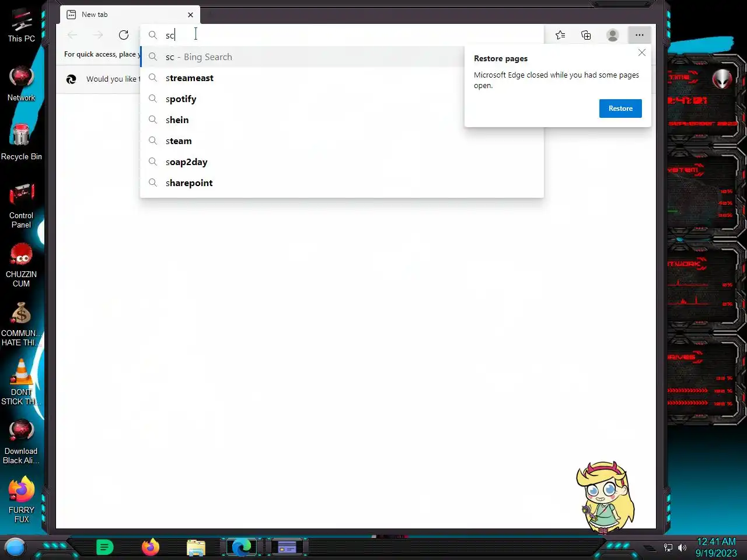Click the Start orb in taskbar
This screenshot has height=560, width=747.
coord(15,547)
